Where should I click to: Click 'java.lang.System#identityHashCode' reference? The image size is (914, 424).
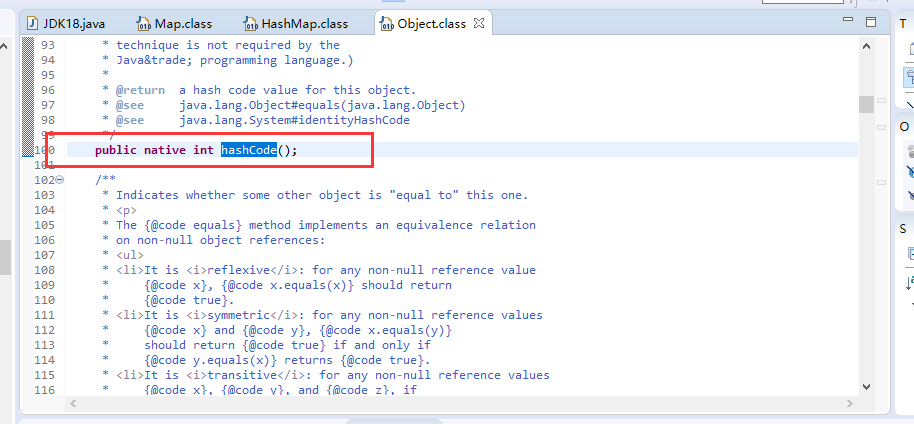(294, 120)
